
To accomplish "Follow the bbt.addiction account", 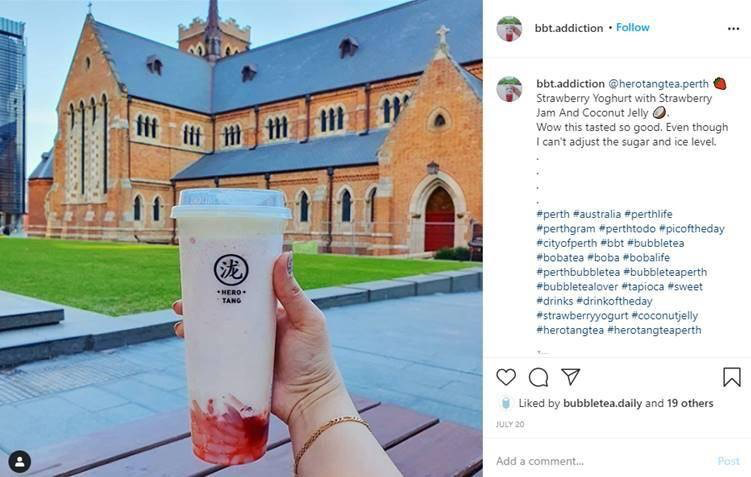I will 633,28.
